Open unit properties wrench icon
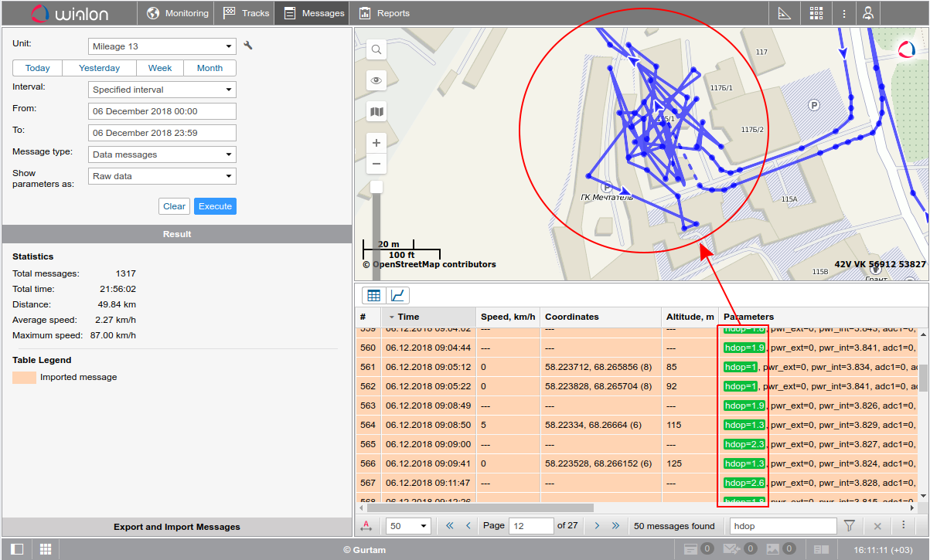This screenshot has width=930, height=560. 248,46
